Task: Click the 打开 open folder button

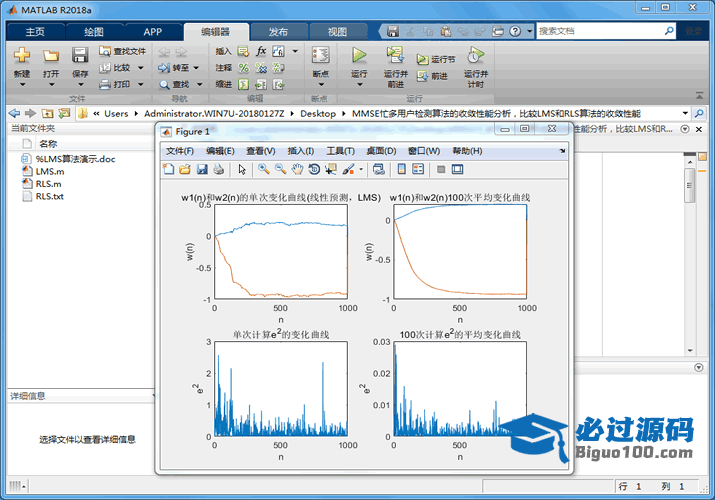Action: (x=51, y=66)
